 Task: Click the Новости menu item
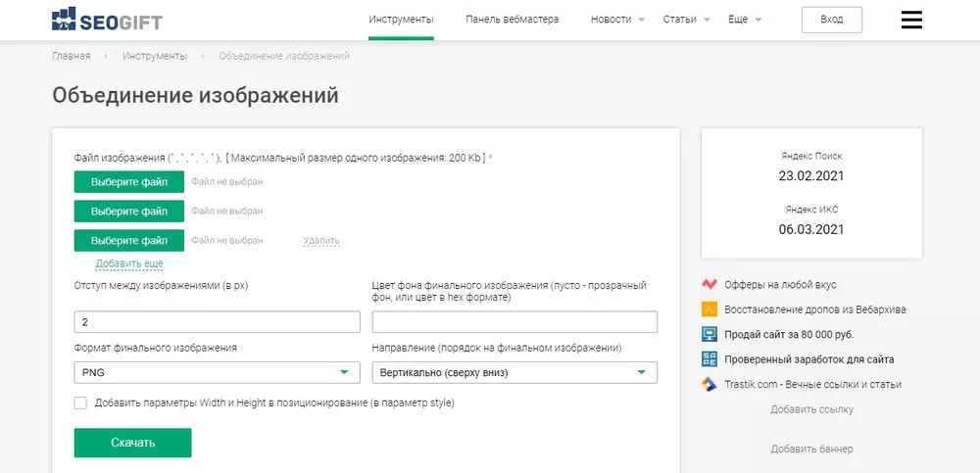(x=611, y=20)
